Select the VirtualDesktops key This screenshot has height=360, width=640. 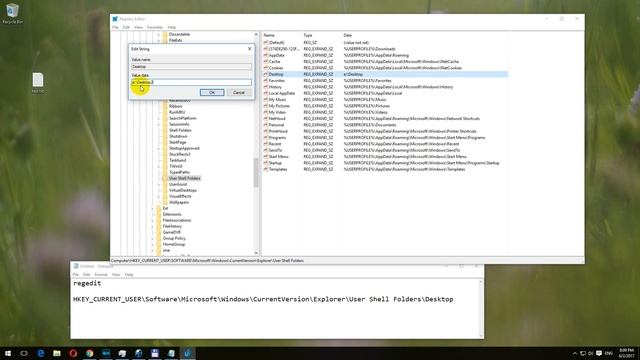pos(182,190)
